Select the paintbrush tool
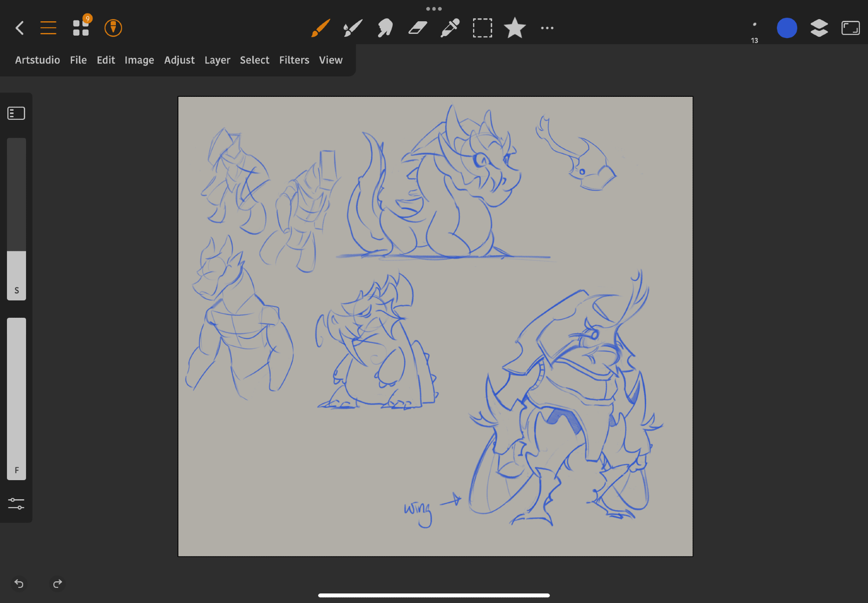 [320, 28]
